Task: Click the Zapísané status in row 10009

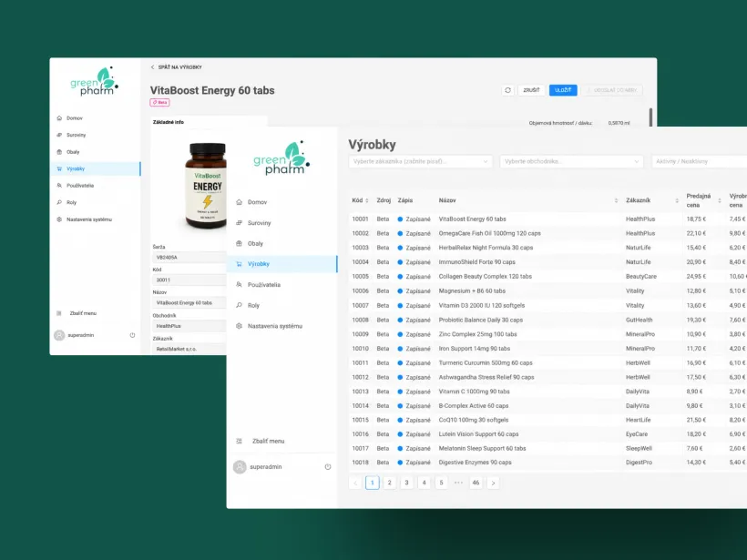Action: [x=414, y=334]
